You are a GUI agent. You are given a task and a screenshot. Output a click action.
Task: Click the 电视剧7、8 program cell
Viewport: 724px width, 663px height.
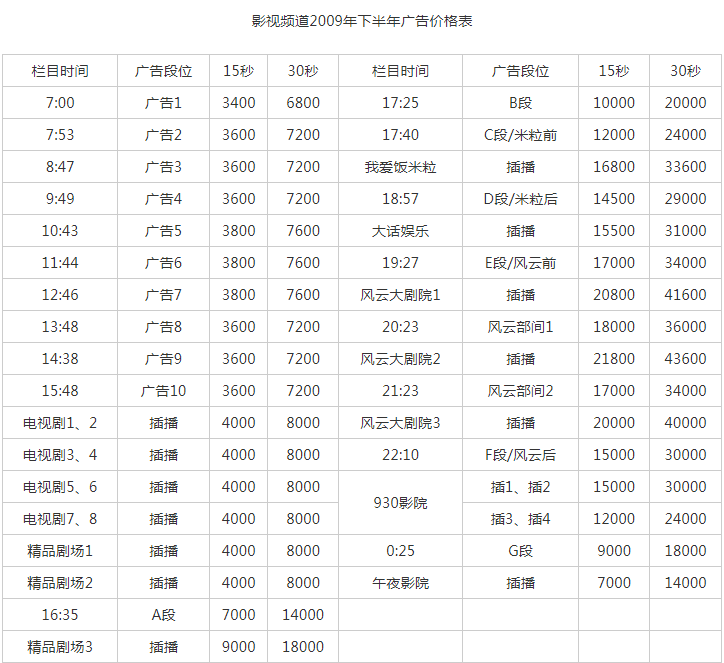coord(60,518)
